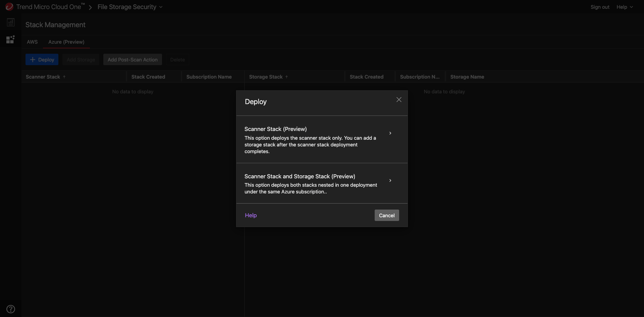Click the Storage Name column header
Viewport: 644px width, 317px height.
pos(467,77)
